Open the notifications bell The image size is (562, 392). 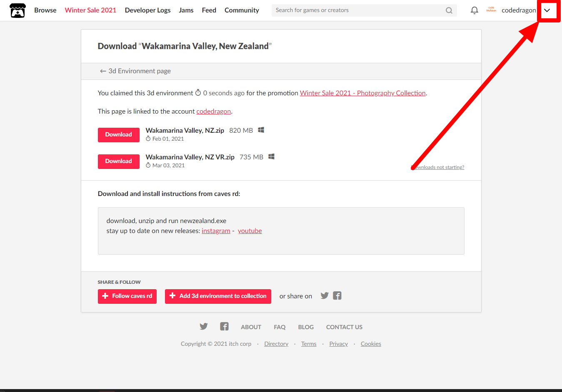pos(474,10)
